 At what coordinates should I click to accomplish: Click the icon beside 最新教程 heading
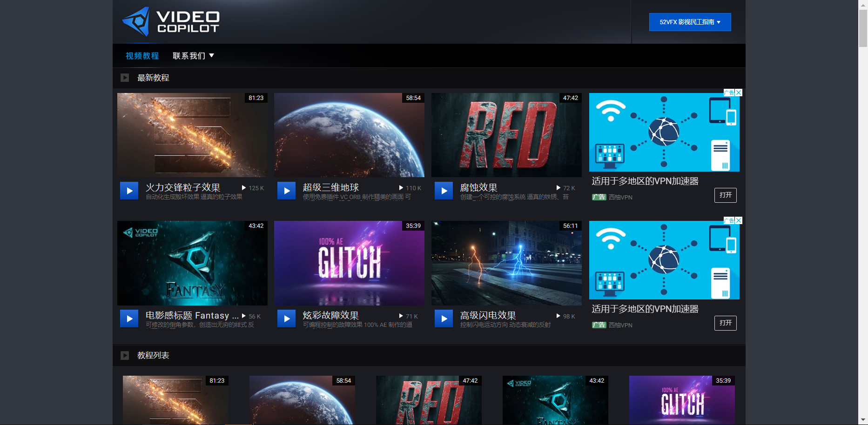point(125,78)
